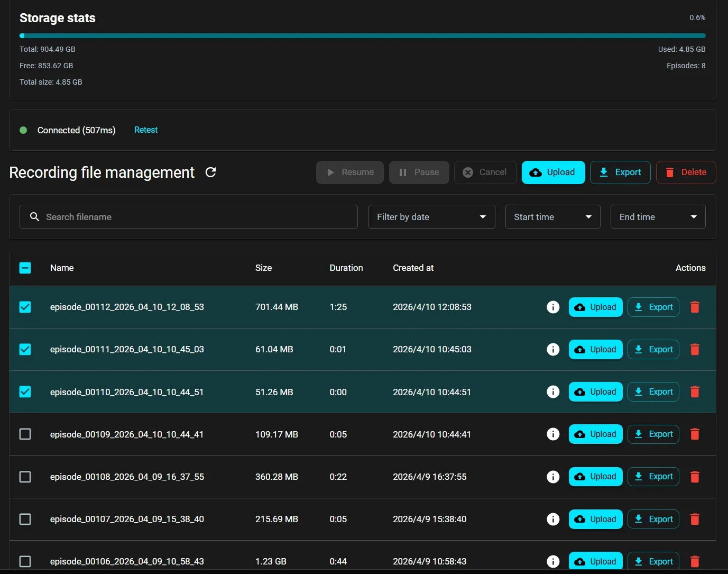The image size is (728, 574).
Task: Open the info icon for episode_00106
Action: tap(553, 561)
